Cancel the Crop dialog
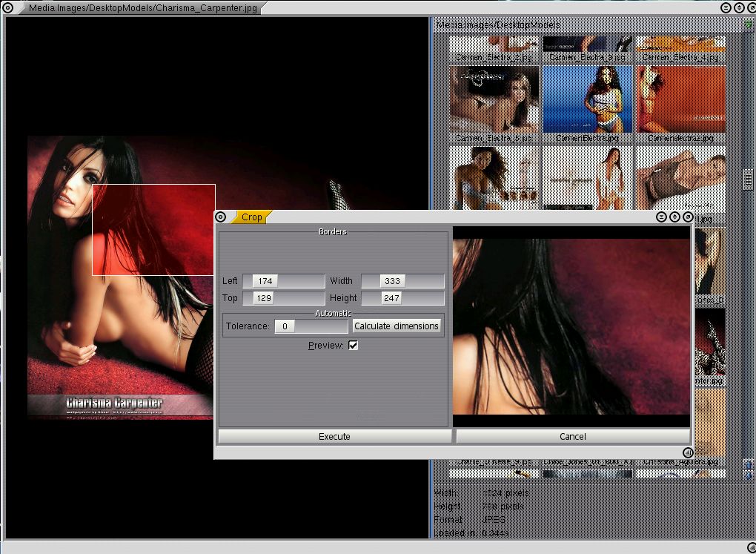 tap(572, 436)
